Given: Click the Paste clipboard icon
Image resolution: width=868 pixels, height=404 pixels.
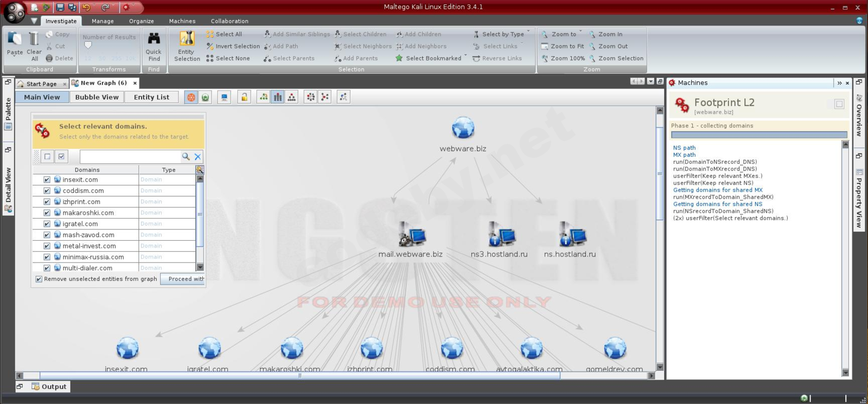Looking at the screenshot, I should point(15,40).
